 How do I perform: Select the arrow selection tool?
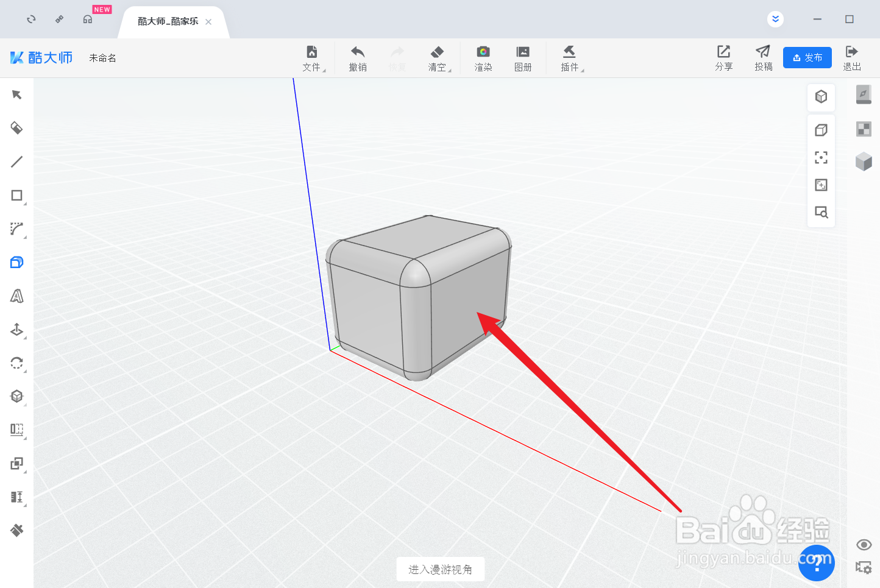pyautogui.click(x=16, y=94)
